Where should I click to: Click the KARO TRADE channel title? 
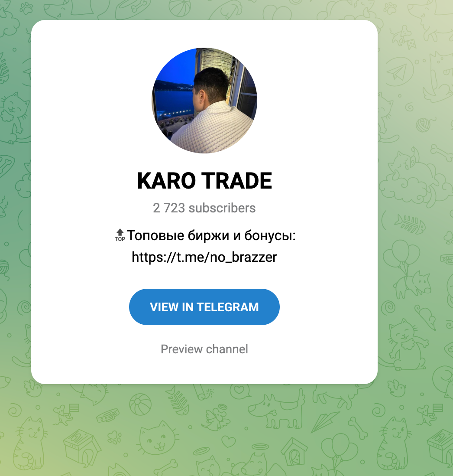(204, 181)
